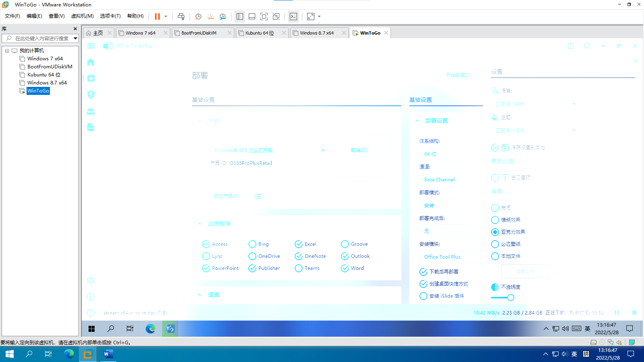This screenshot has width=644, height=362.
Task: Open the Office Tool Plus hamburger menu
Action: click(91, 46)
